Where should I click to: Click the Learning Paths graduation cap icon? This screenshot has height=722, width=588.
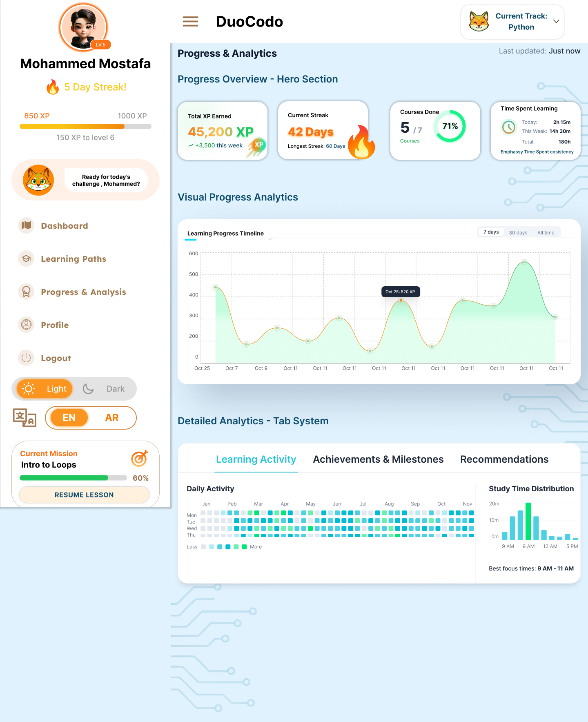coord(26,258)
